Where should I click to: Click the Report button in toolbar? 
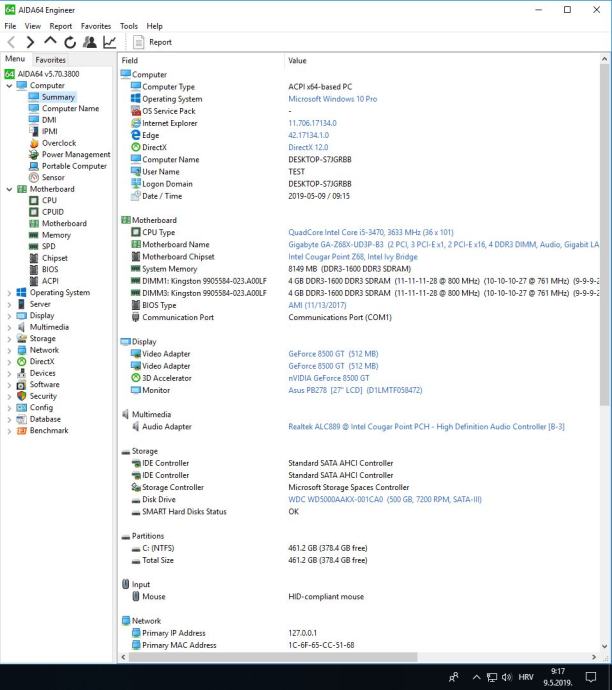(x=152, y=42)
